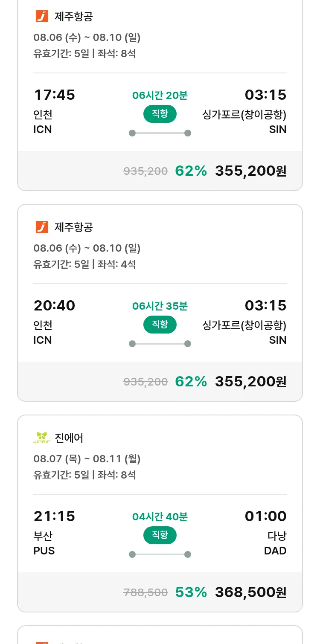
Task: Select the 355,200원 price of the 20:40 flight
Action: 250,382
